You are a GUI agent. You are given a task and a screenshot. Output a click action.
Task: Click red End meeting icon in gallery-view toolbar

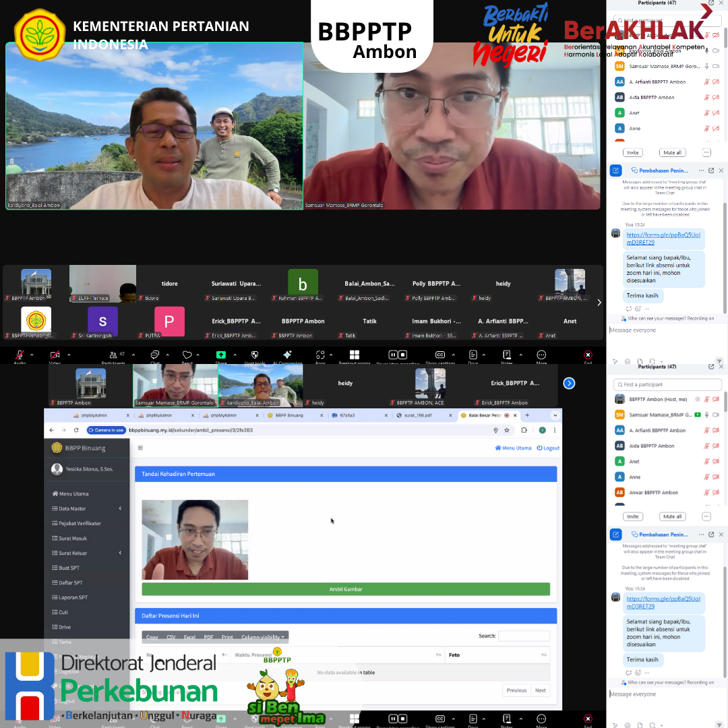click(588, 355)
